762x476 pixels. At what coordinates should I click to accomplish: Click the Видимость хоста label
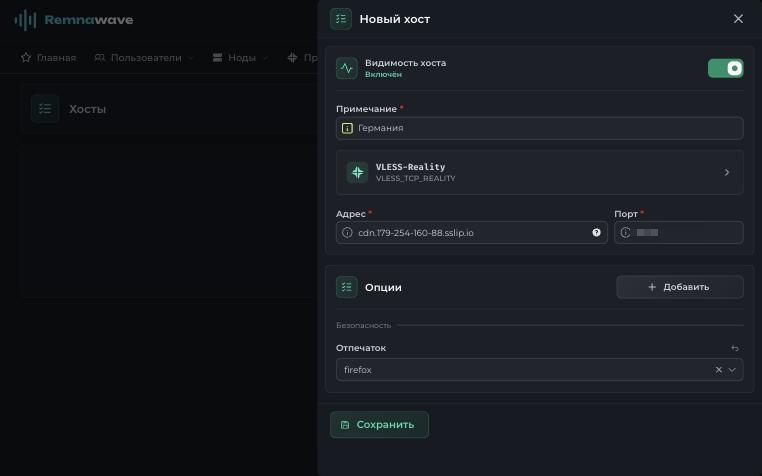[405, 63]
